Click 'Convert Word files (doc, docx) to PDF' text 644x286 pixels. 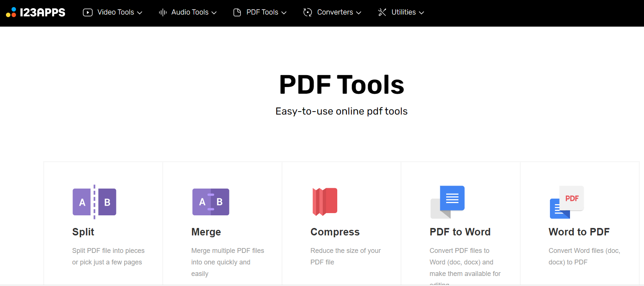coord(585,256)
